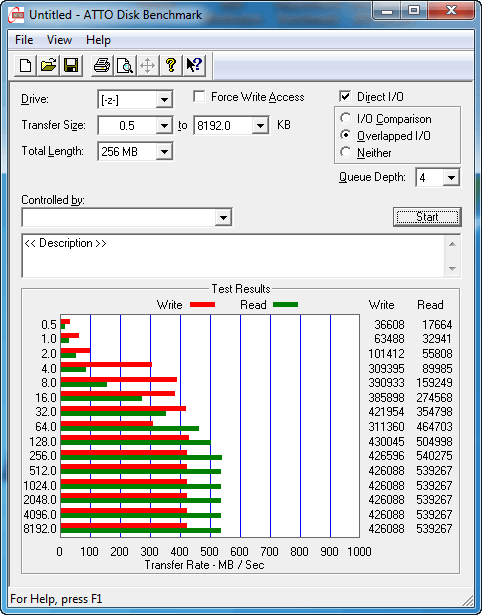Enable the Force Write Access checkbox

[x=199, y=96]
